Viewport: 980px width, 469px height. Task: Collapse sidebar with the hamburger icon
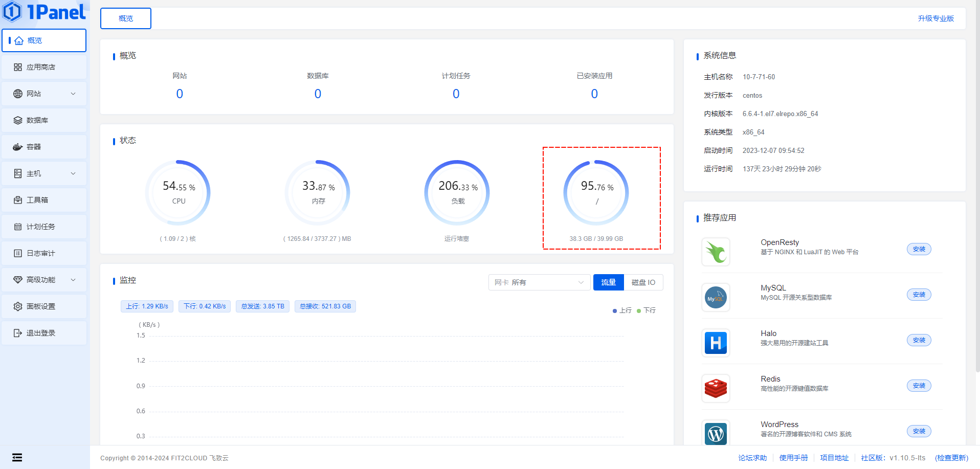click(17, 457)
